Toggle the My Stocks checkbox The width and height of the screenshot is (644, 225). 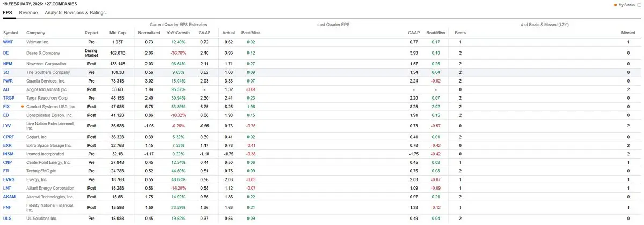pyautogui.click(x=639, y=5)
